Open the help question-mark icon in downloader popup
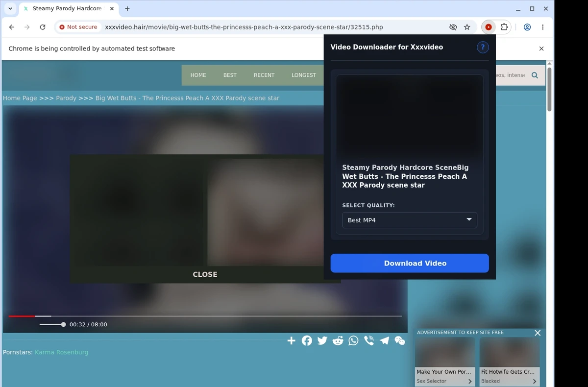This screenshot has height=387, width=588. coord(483,47)
